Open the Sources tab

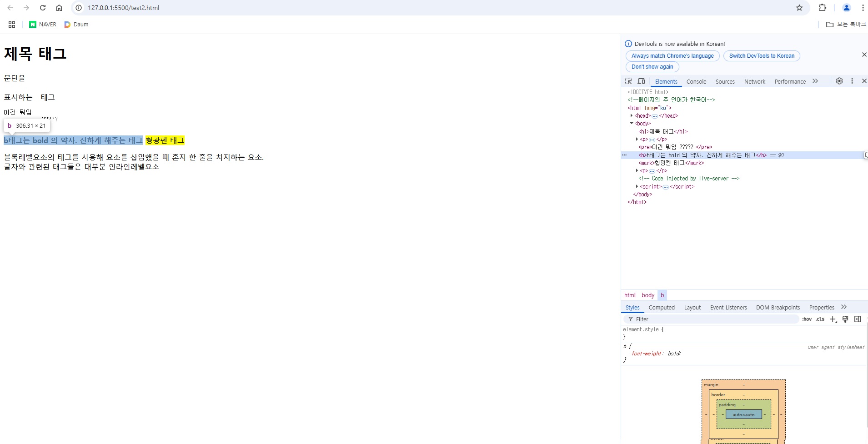[725, 82]
